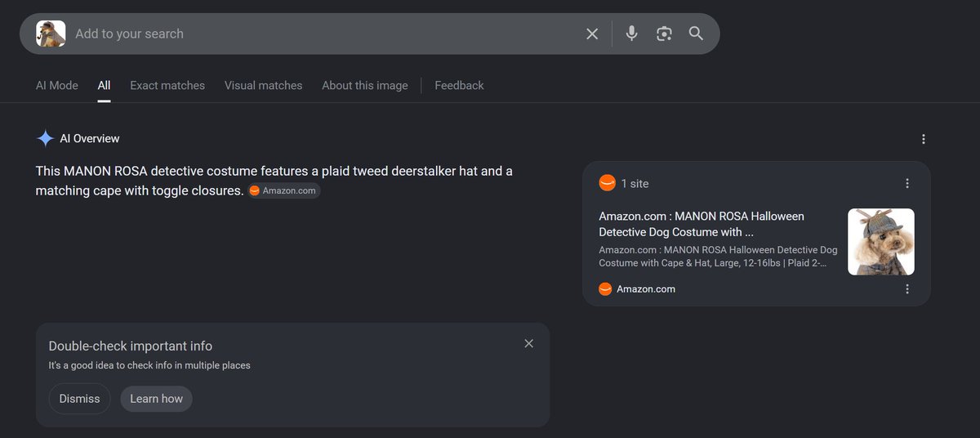Click the Learn how button
This screenshot has height=438, width=980.
pos(156,399)
